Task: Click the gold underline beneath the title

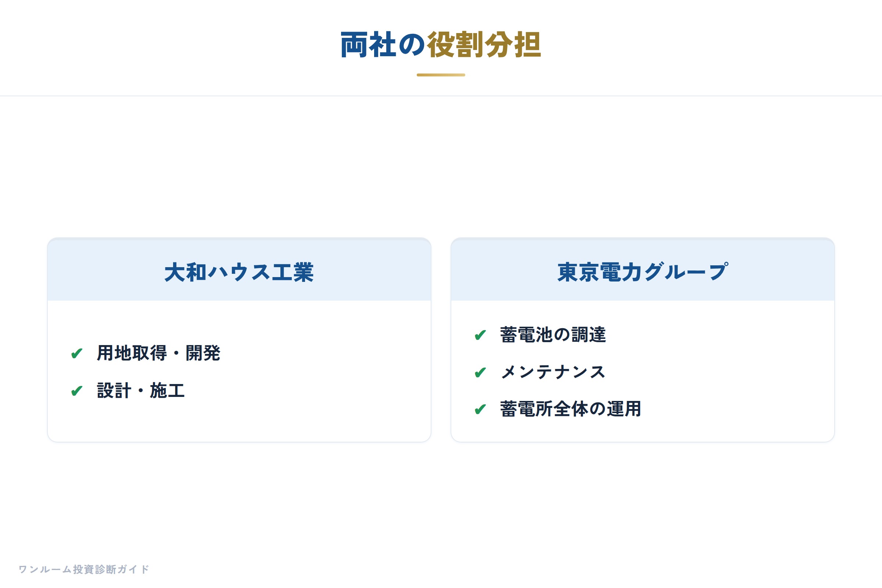Action: click(441, 75)
